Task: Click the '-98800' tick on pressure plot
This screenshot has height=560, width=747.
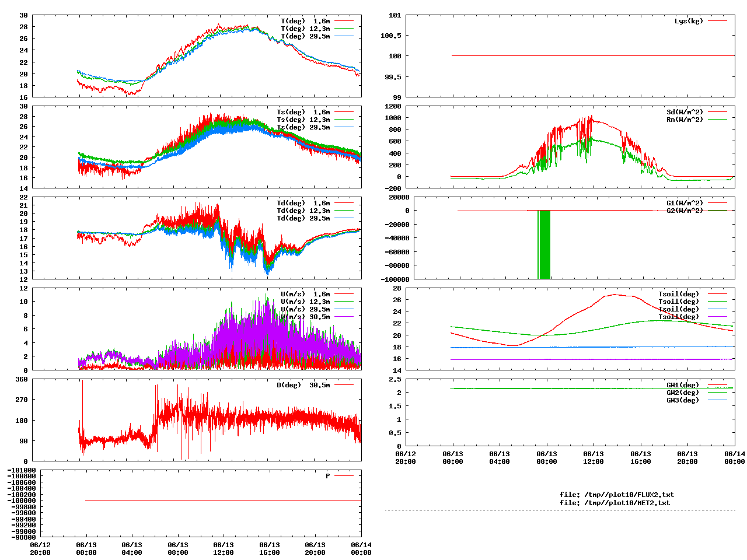Action: [x=23, y=537]
